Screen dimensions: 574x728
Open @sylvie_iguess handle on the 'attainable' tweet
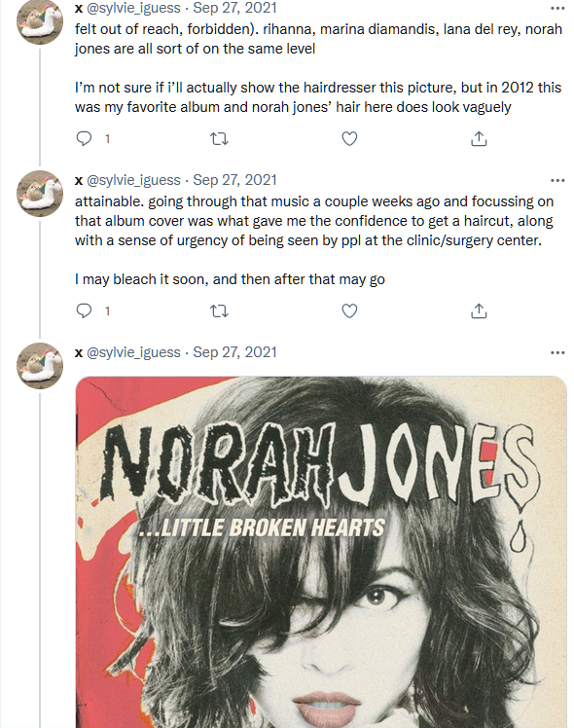tap(133, 180)
